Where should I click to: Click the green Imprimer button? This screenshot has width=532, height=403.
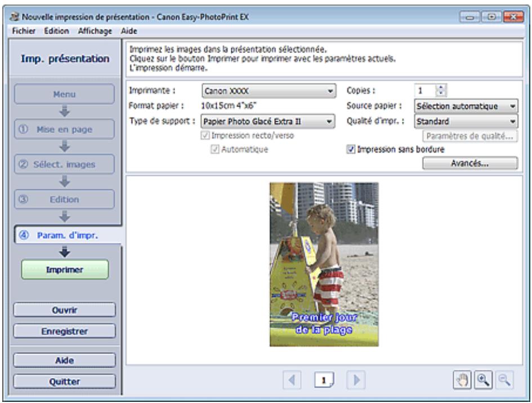(x=65, y=270)
